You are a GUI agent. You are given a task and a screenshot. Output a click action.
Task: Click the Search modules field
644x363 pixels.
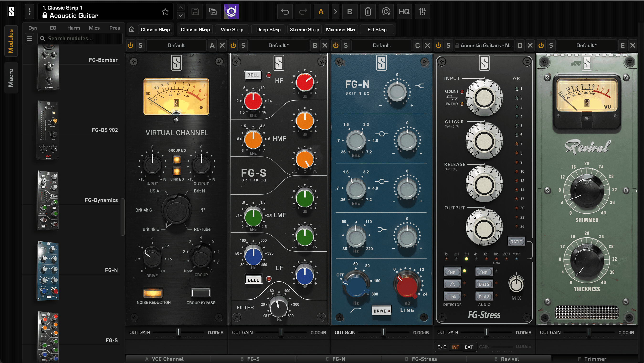coord(80,38)
